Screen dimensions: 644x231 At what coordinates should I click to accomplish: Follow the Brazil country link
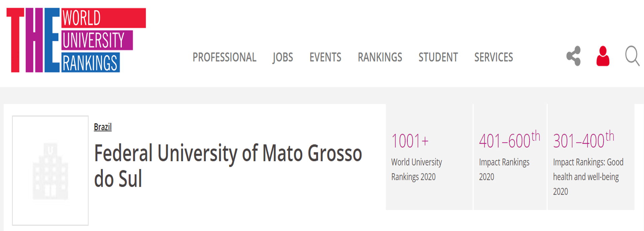103,127
